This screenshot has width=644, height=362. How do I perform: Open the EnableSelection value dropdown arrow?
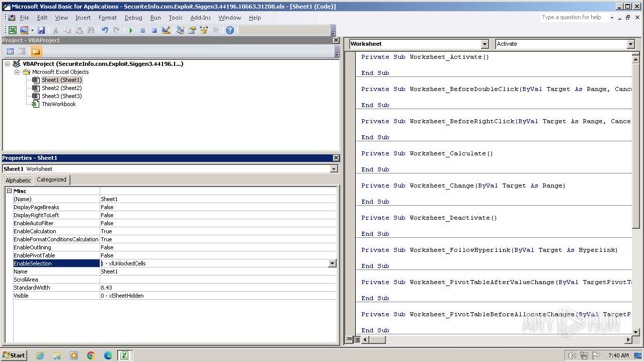[332, 263]
